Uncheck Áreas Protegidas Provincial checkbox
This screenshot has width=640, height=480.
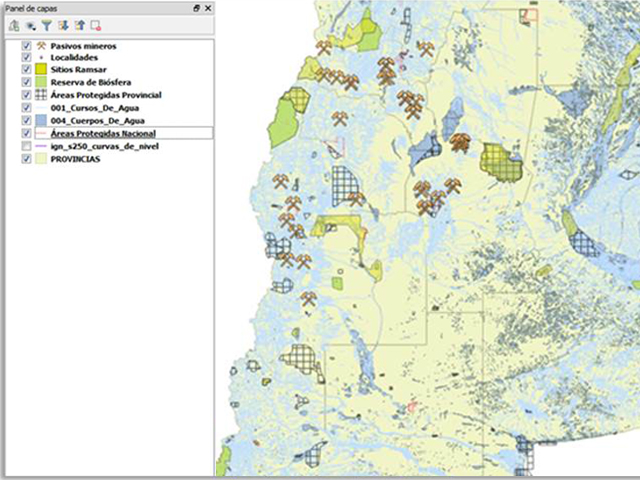(x=27, y=95)
